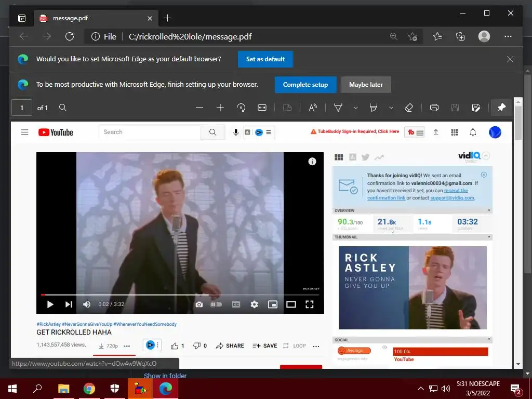Select the PDF Erase tool
Viewport: 532px width, 399px height.
pos(409,108)
